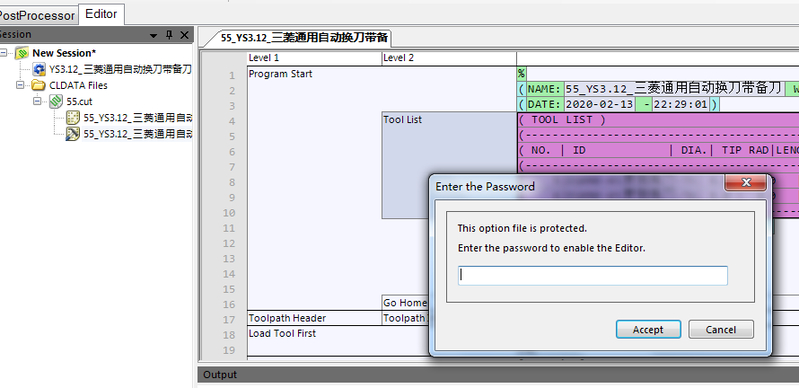
Task: Click the TIP RAD column header text
Action: (x=745, y=150)
